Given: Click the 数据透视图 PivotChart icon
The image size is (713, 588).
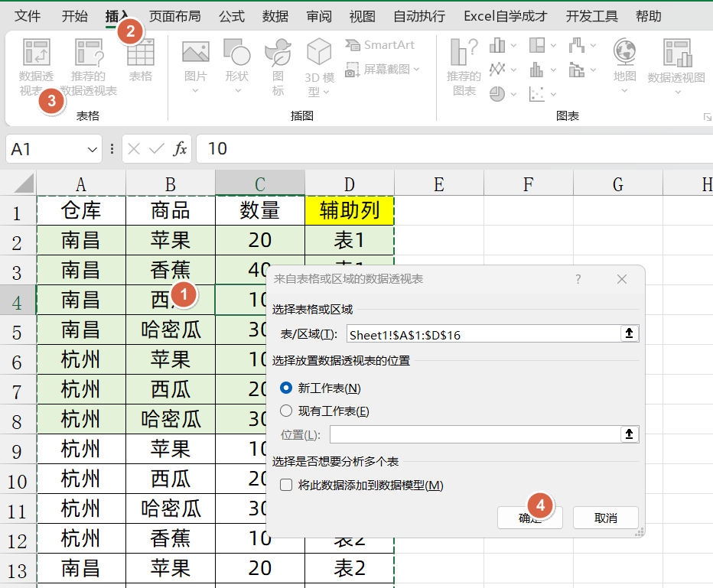Looking at the screenshot, I should tap(676, 52).
